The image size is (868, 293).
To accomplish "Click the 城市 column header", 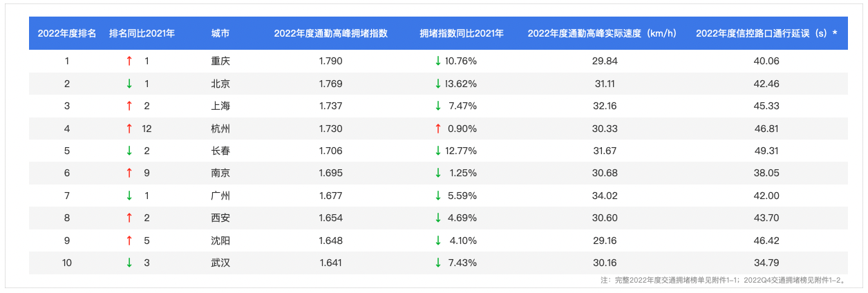I will [220, 33].
